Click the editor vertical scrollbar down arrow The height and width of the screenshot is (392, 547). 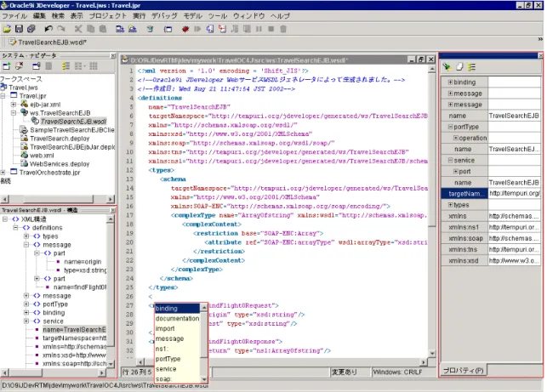pos(432,354)
